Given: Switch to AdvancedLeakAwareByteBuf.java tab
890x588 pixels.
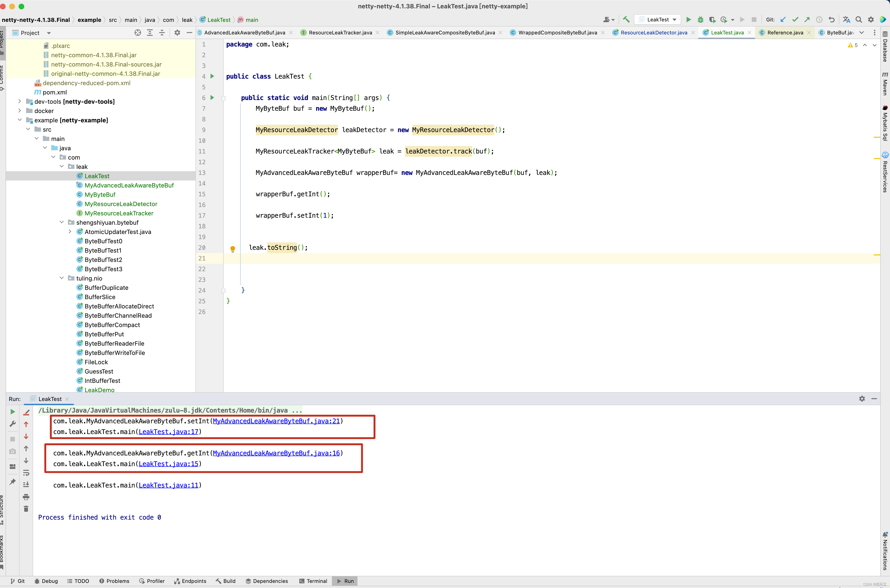Looking at the screenshot, I should click(x=245, y=33).
